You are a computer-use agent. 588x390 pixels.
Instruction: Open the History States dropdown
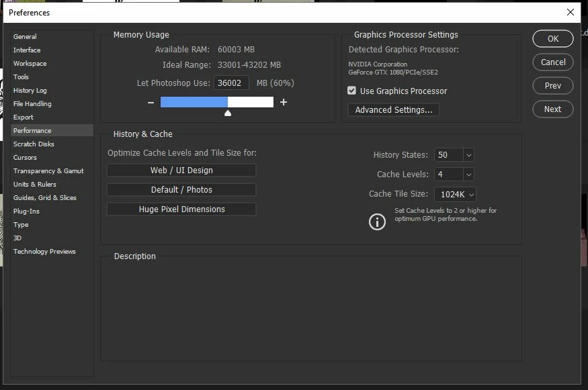468,155
